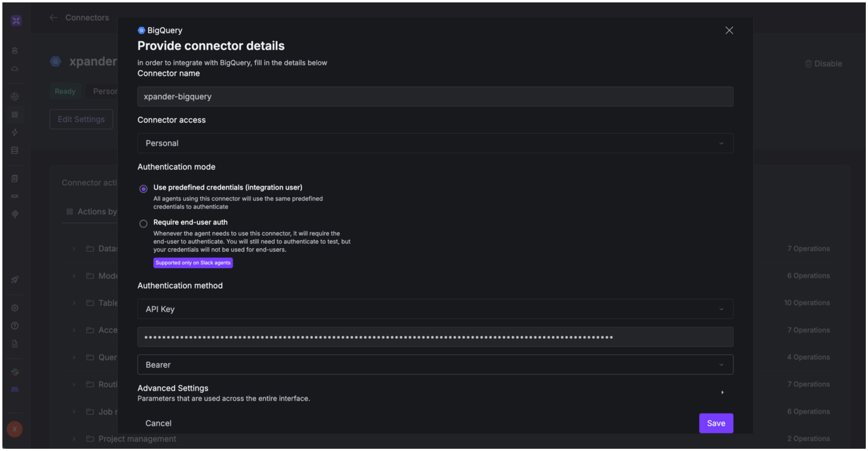Image resolution: width=868 pixels, height=451 pixels.
Task: Click the help question mark icon
Action: click(15, 326)
